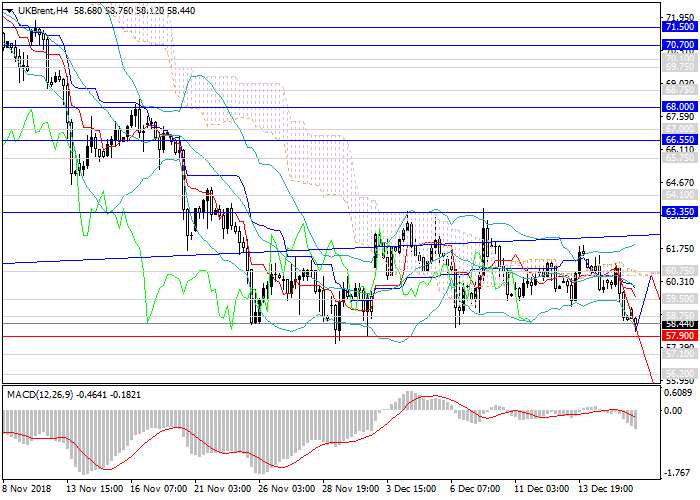The width and height of the screenshot is (700, 500).
Task: Click the 21 Nov 03:00 time axis label
Action: pos(221,491)
